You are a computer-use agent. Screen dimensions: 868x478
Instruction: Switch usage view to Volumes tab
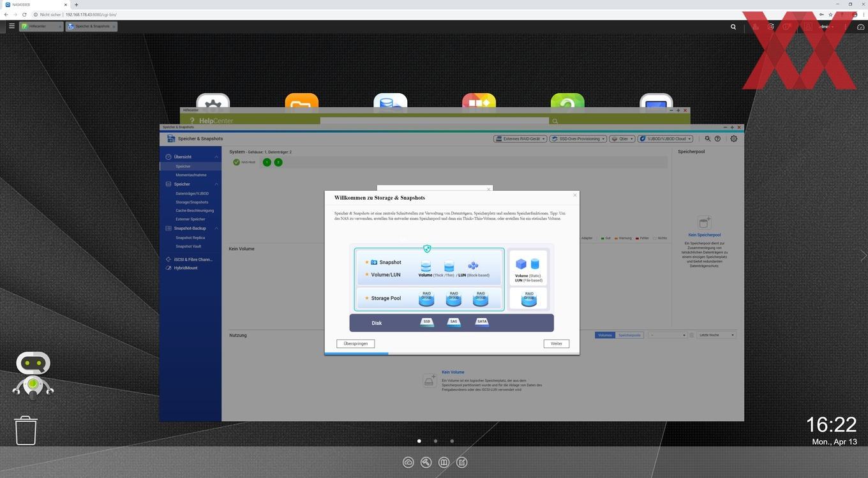(x=605, y=335)
